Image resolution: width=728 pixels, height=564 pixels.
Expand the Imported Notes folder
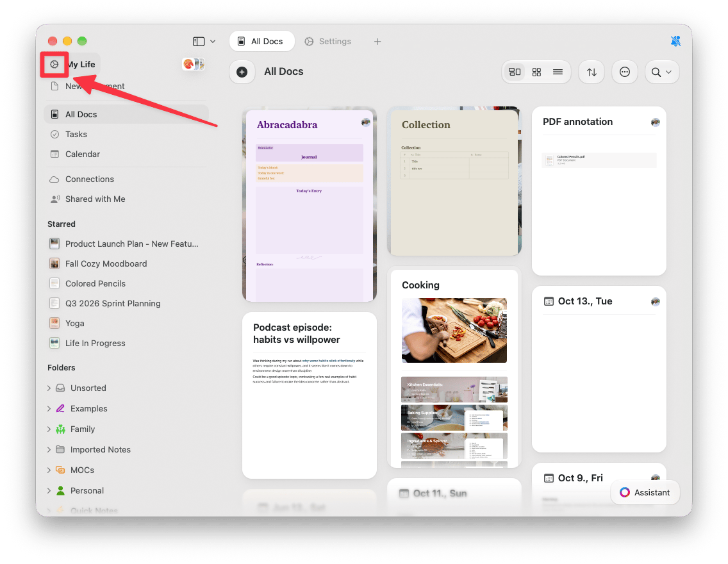click(49, 449)
